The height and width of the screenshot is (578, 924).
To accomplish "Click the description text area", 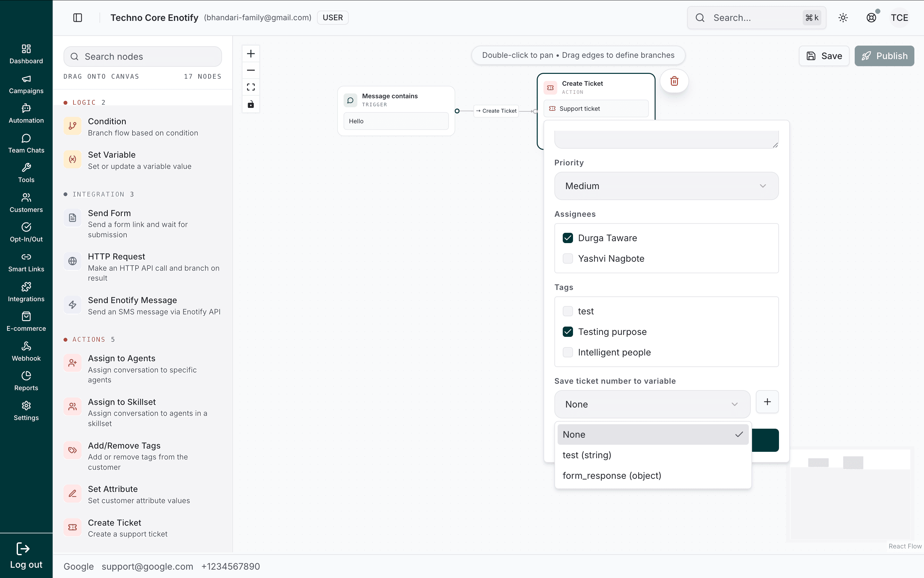I will pyautogui.click(x=666, y=139).
